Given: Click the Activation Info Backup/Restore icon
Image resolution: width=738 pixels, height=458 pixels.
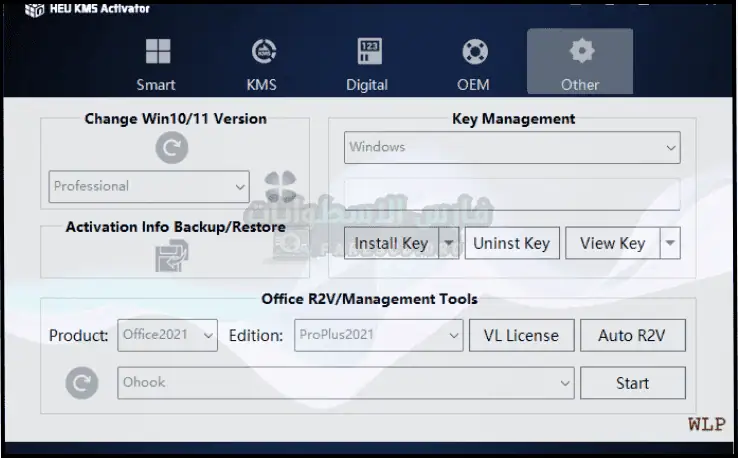Looking at the screenshot, I should 170,257.
